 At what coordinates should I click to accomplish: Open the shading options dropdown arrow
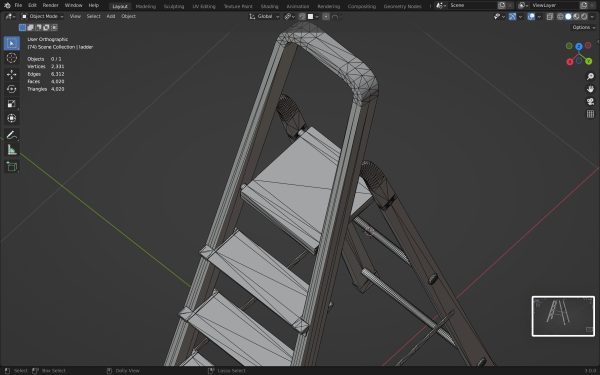592,16
